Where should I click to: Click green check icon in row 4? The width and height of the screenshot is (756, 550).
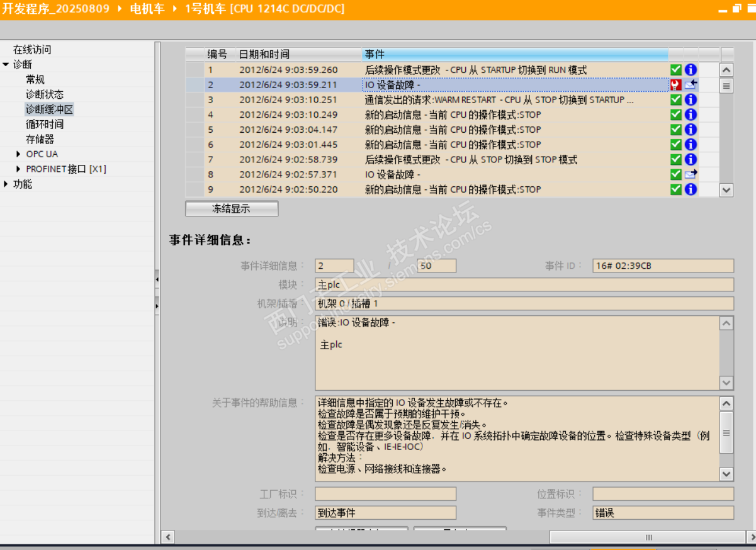[x=676, y=115]
